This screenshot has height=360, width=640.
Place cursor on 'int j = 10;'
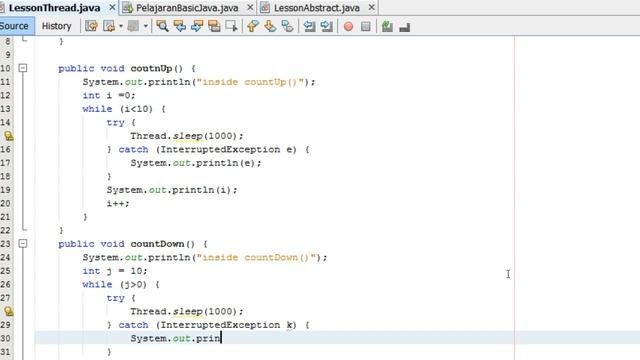[x=115, y=271]
